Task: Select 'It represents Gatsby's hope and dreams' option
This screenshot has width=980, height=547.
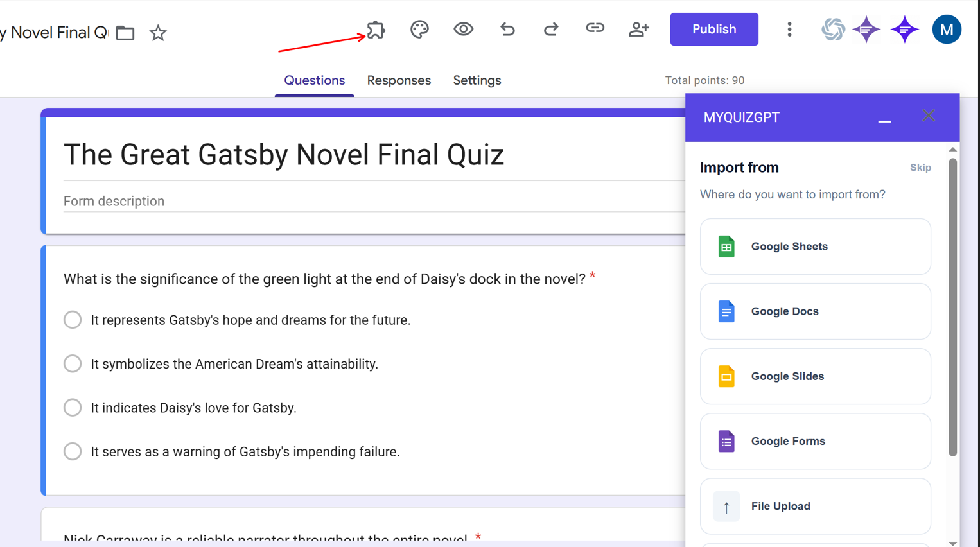Action: pyautogui.click(x=73, y=320)
